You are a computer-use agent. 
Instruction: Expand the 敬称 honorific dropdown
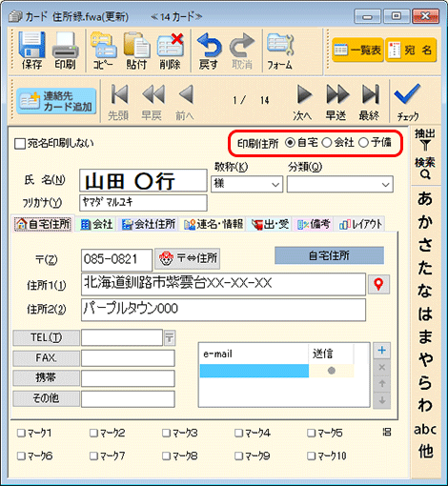(275, 184)
